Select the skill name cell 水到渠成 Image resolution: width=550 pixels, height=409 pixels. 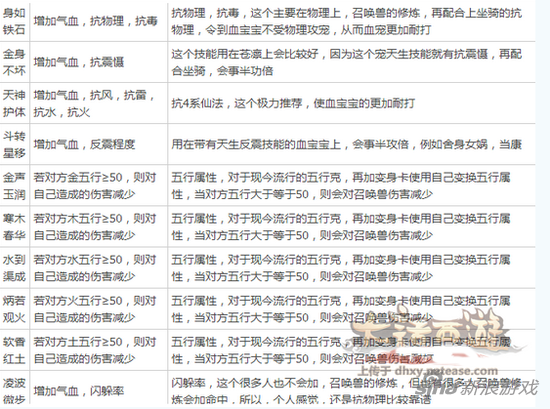pyautogui.click(x=14, y=268)
